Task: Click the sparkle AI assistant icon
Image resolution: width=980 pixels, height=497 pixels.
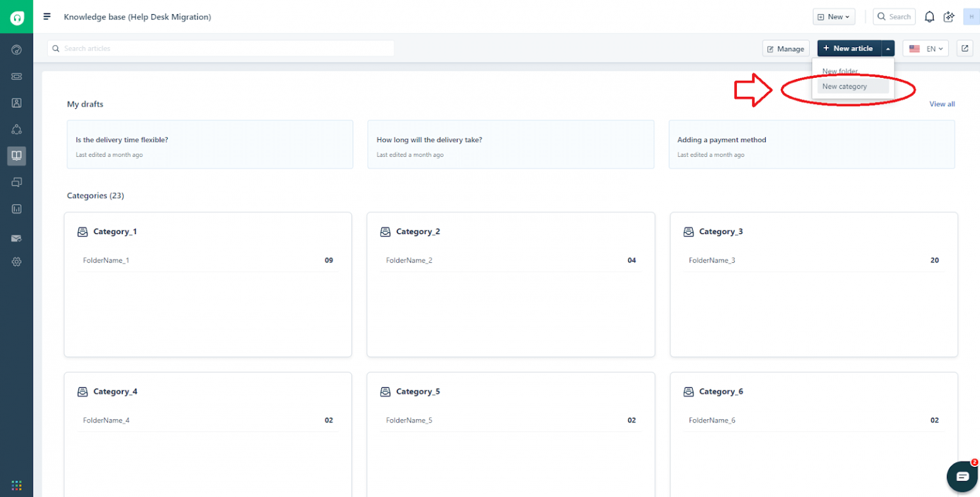Action: pos(949,17)
